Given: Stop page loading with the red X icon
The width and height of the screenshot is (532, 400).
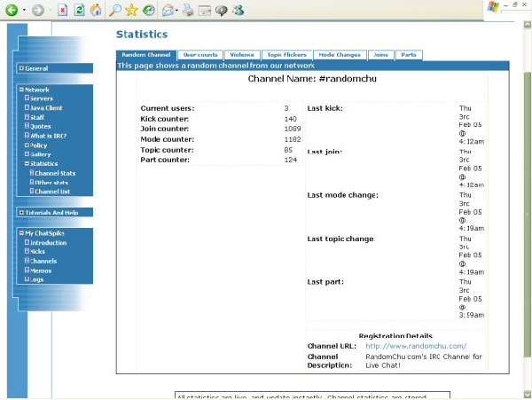Looking at the screenshot, I should (62, 10).
